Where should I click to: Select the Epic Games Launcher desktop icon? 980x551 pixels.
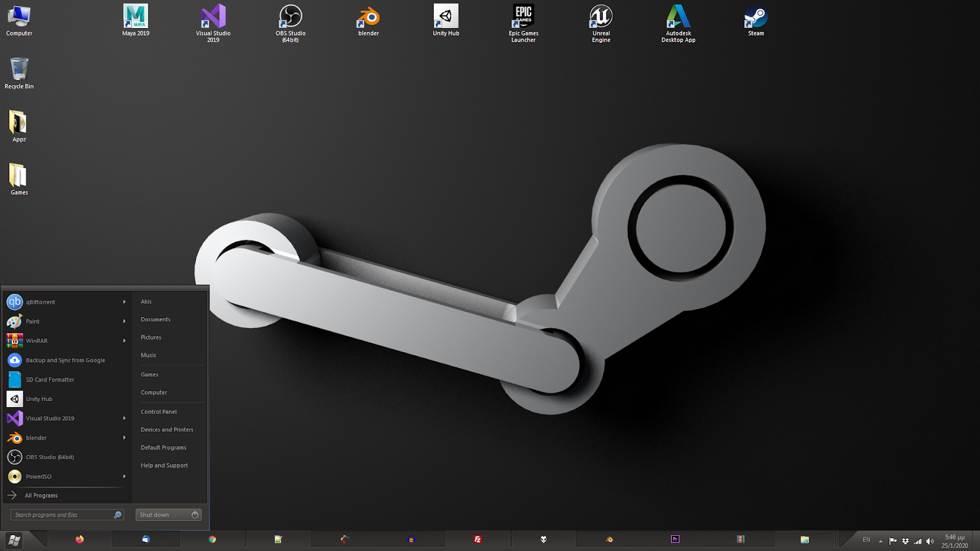click(524, 23)
